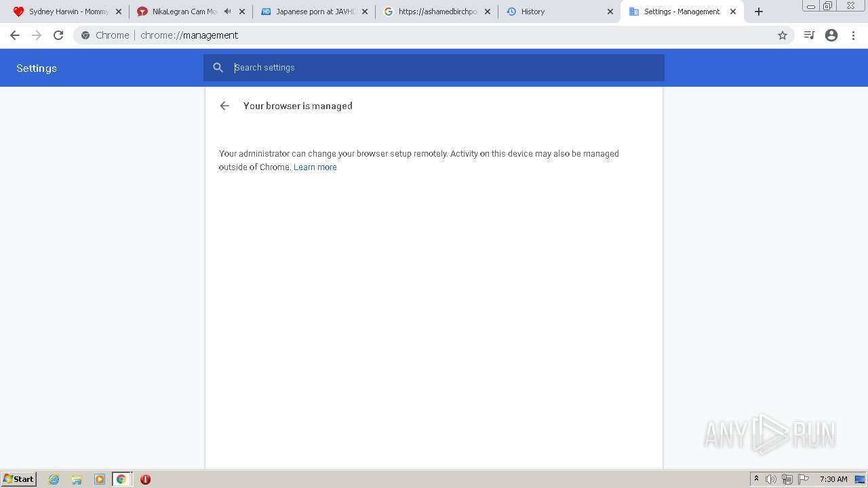The height and width of the screenshot is (488, 868).
Task: Open the Windows Start menu
Action: point(19,479)
